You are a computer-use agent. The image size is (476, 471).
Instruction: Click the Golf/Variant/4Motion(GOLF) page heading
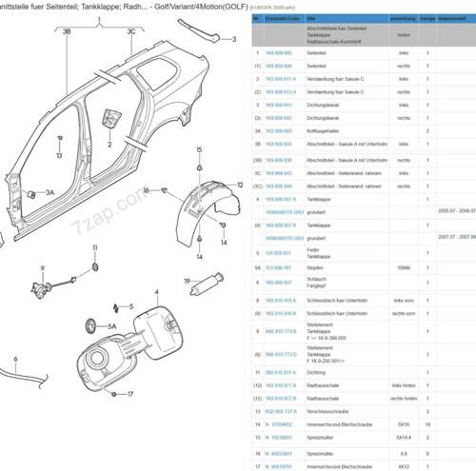[201, 7]
